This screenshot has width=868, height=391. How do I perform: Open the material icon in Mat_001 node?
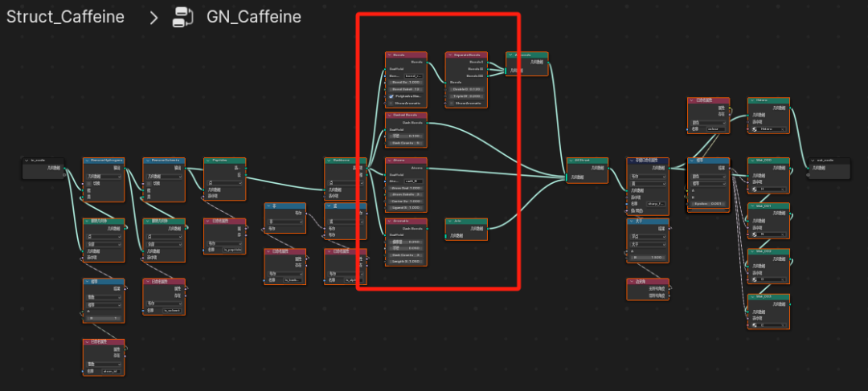click(753, 234)
